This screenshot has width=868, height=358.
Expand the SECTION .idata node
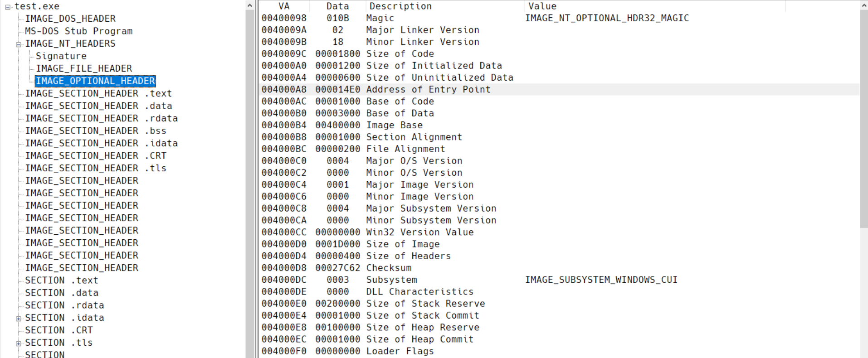point(19,319)
